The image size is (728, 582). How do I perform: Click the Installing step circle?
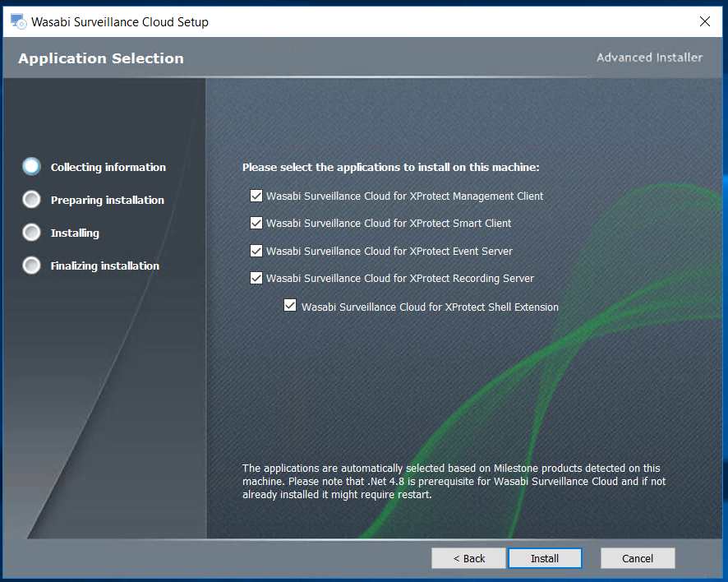point(31,233)
